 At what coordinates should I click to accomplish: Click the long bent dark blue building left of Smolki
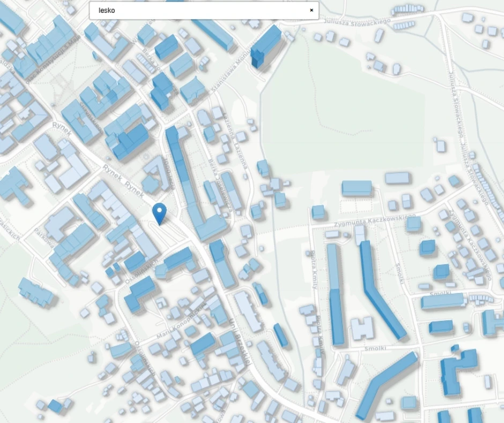point(381,289)
